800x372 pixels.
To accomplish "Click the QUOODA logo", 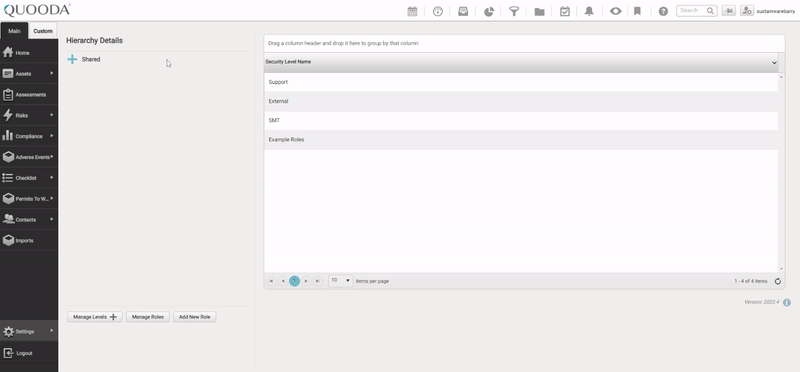I will tap(37, 10).
